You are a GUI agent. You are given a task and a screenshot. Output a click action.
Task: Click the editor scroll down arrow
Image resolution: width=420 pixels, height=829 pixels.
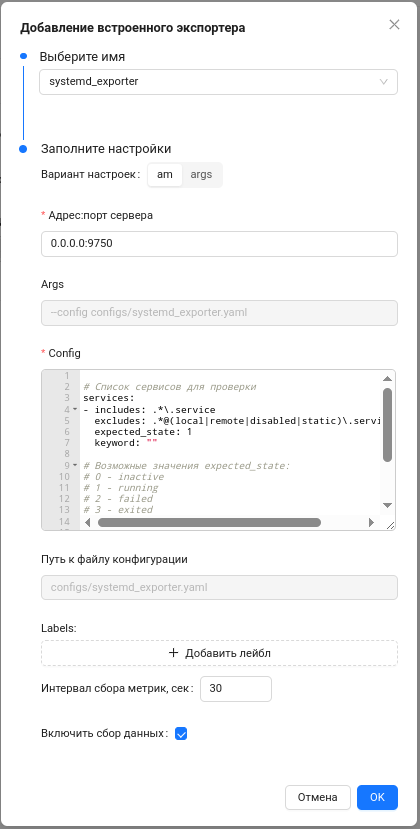point(387,505)
